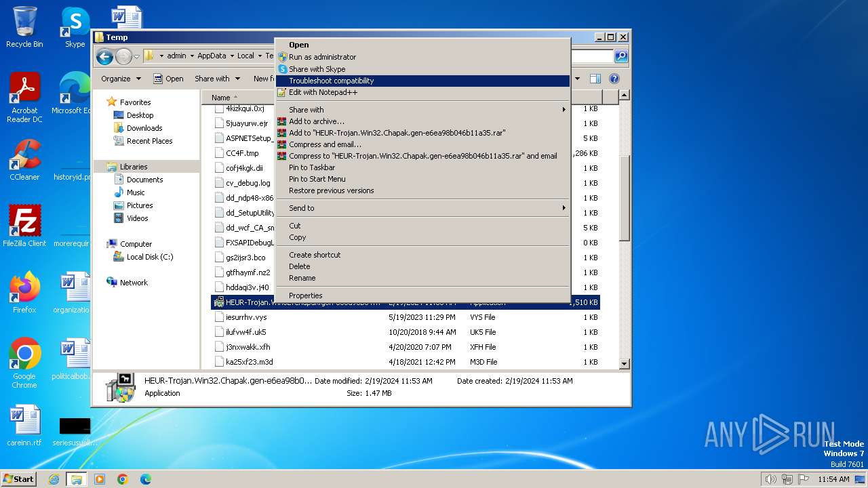Choose Pin to Taskbar
This screenshot has height=488, width=868.
[x=422, y=167]
